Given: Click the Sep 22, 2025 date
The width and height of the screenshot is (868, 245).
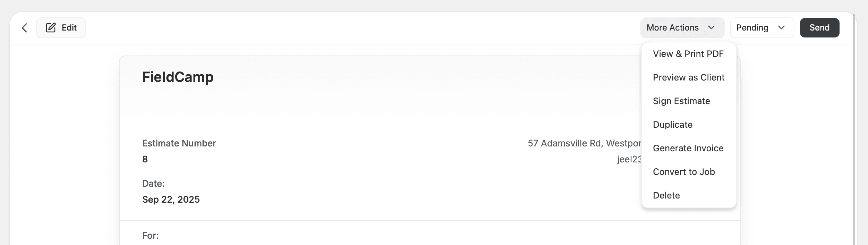Looking at the screenshot, I should click(x=171, y=200).
